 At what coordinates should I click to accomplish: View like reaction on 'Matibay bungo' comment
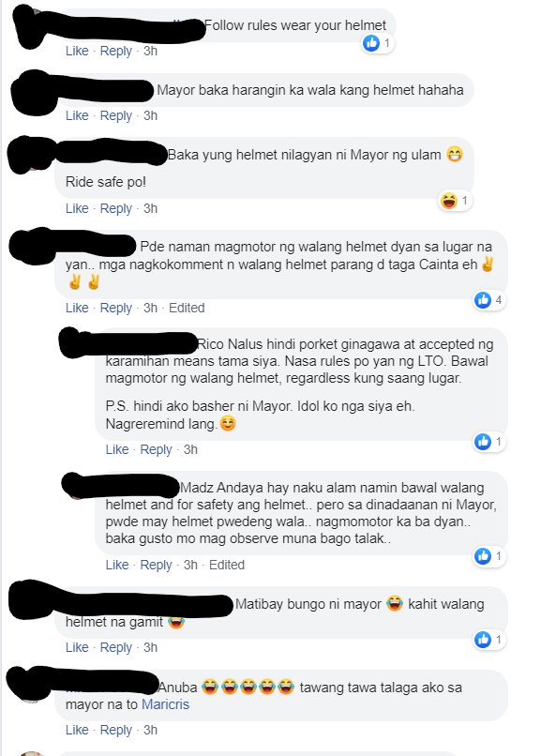click(489, 640)
